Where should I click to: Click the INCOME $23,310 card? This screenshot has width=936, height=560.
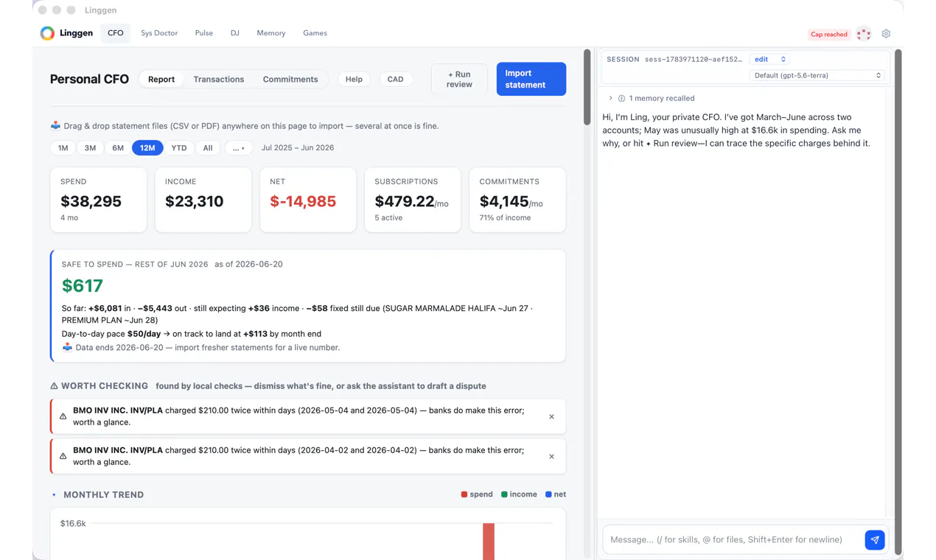pyautogui.click(x=203, y=200)
